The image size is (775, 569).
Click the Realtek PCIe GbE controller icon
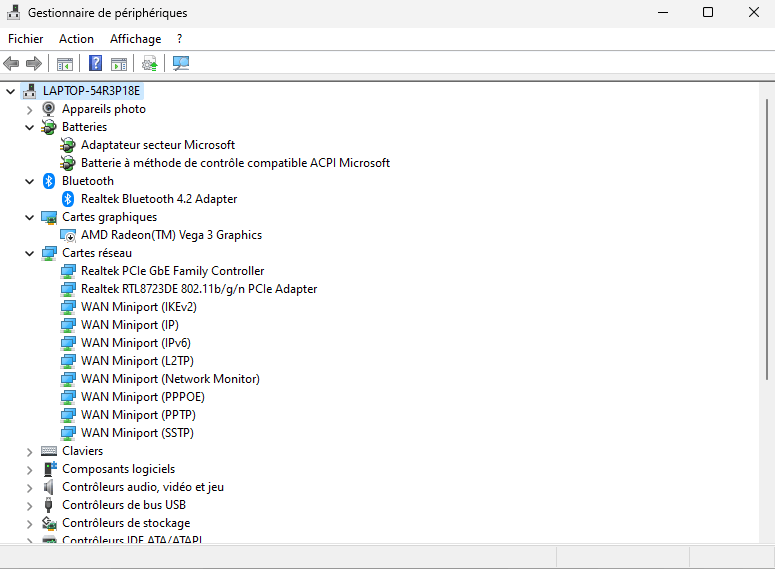[x=68, y=271]
